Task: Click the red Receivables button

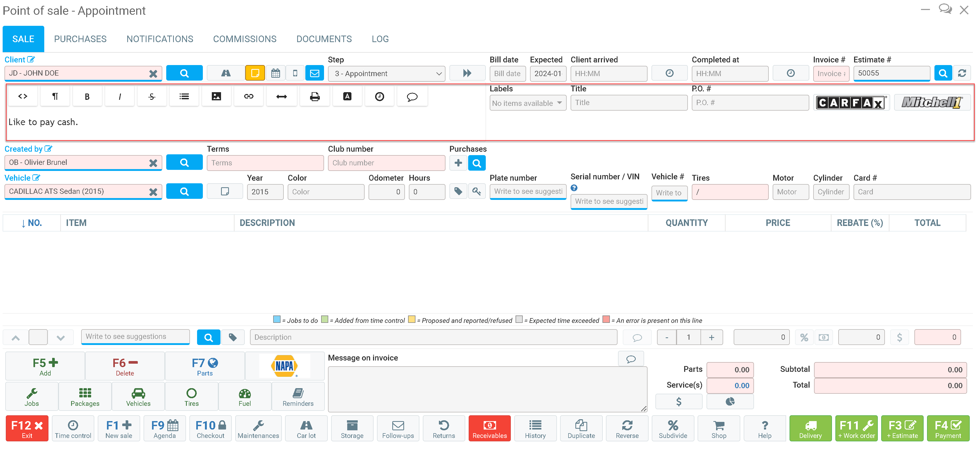Action: coord(489,428)
